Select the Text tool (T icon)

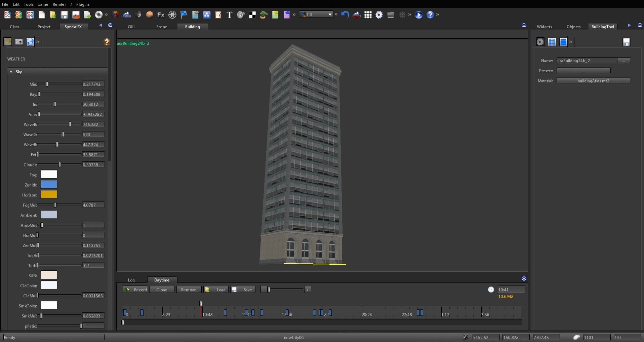[230, 15]
